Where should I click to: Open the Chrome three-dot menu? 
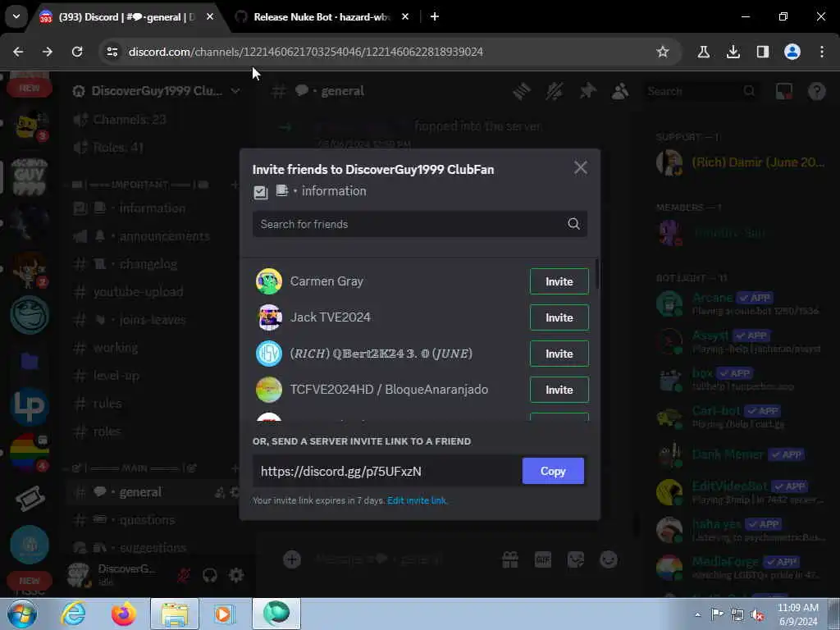(x=822, y=52)
